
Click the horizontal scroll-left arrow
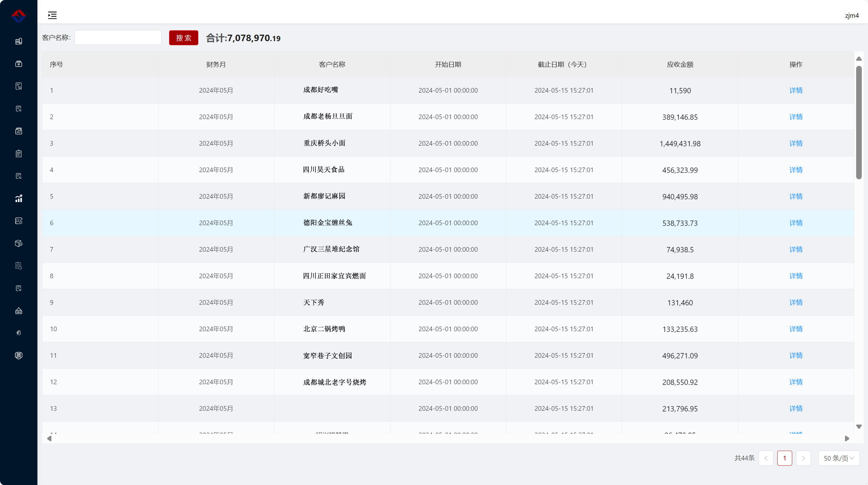coord(49,439)
